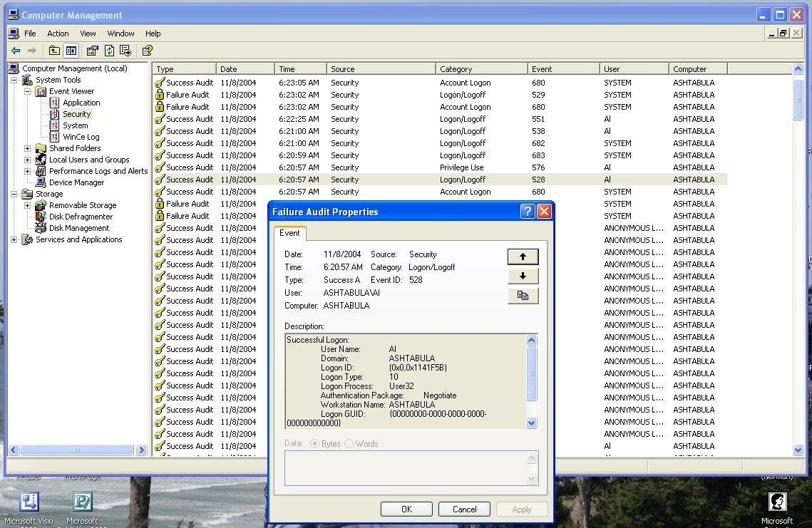Open the Properties toolbar icon
812x528 pixels.
[92, 51]
